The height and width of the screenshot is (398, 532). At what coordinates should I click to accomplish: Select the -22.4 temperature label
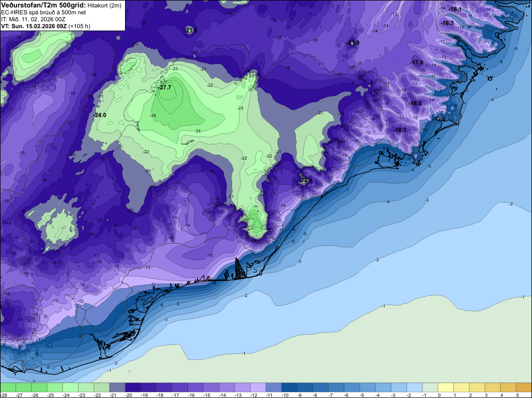point(305,180)
